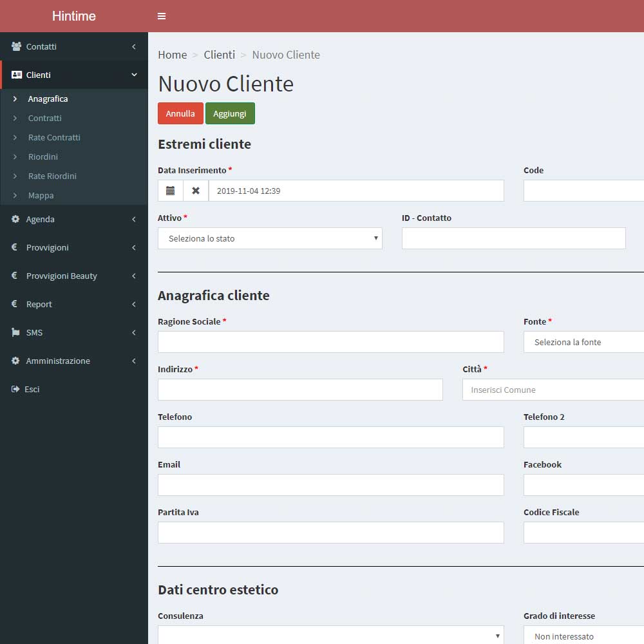Click the Provvigioni euro icon
The height and width of the screenshot is (644, 644).
point(14,247)
